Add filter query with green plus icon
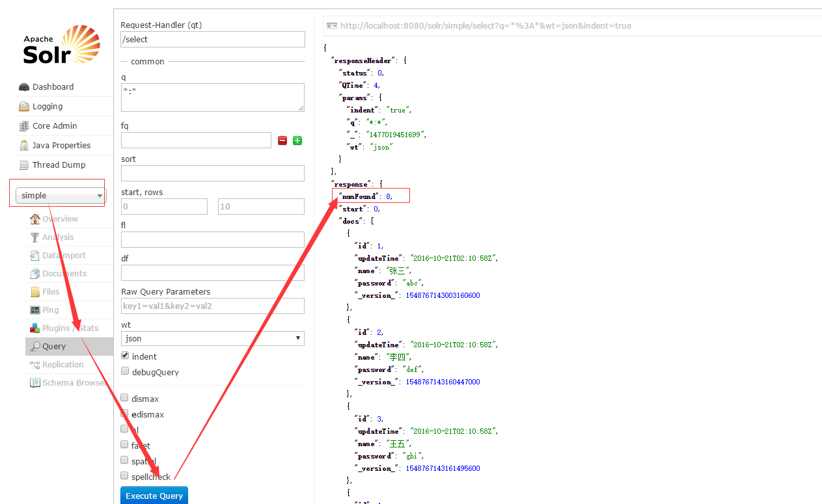This screenshot has width=822, height=504. (x=297, y=140)
